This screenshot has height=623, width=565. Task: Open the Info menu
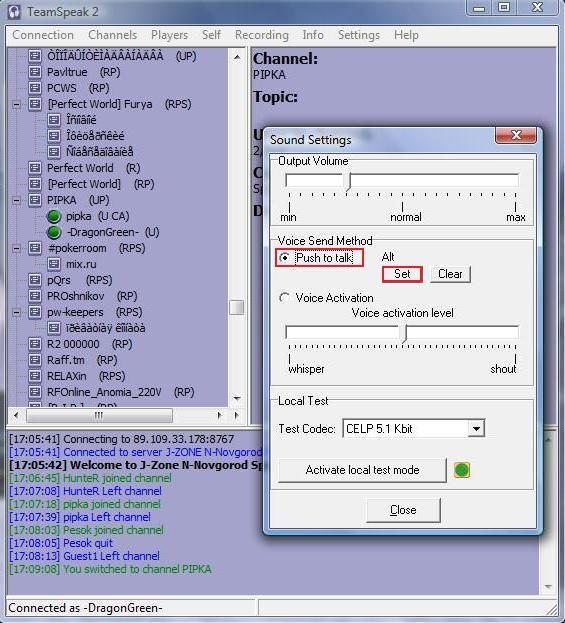(313, 35)
